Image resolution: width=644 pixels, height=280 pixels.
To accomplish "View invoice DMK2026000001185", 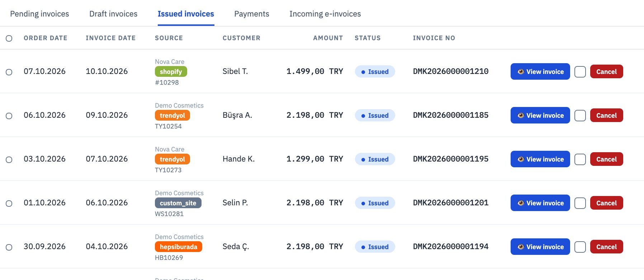I will pyautogui.click(x=540, y=115).
